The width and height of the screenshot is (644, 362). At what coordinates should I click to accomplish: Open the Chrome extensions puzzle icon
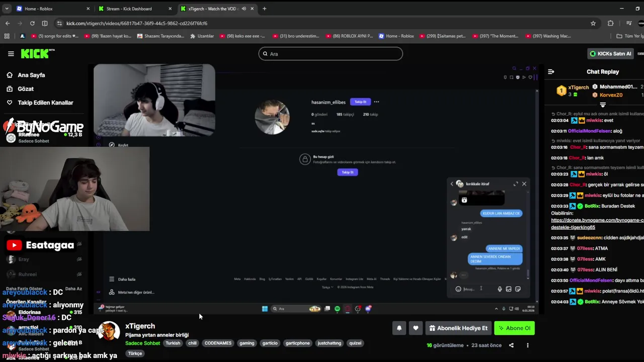[610, 23]
